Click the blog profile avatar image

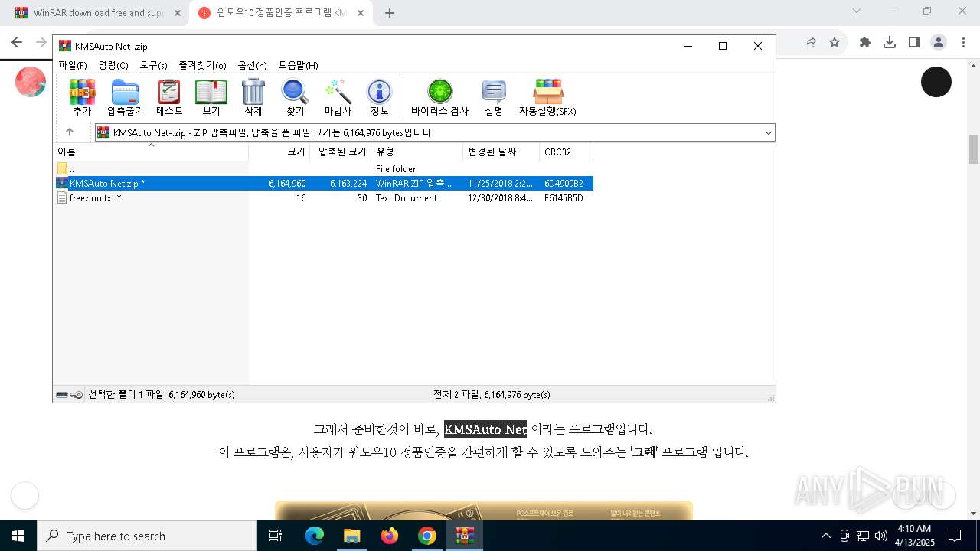click(31, 82)
